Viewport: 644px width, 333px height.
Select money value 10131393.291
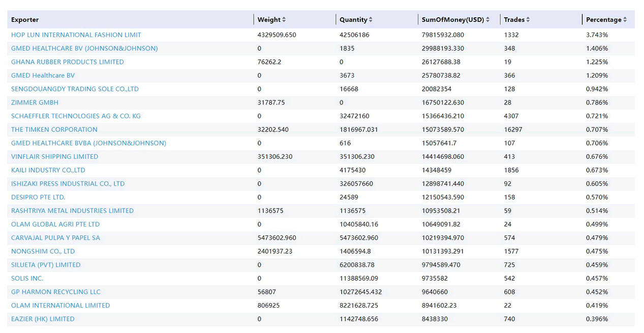tap(443, 251)
